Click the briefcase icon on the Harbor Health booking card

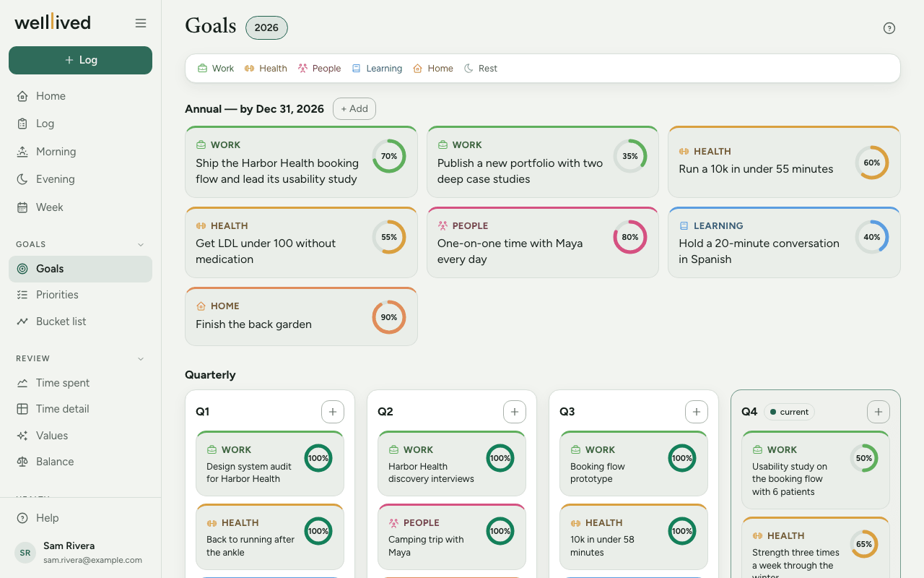201,145
